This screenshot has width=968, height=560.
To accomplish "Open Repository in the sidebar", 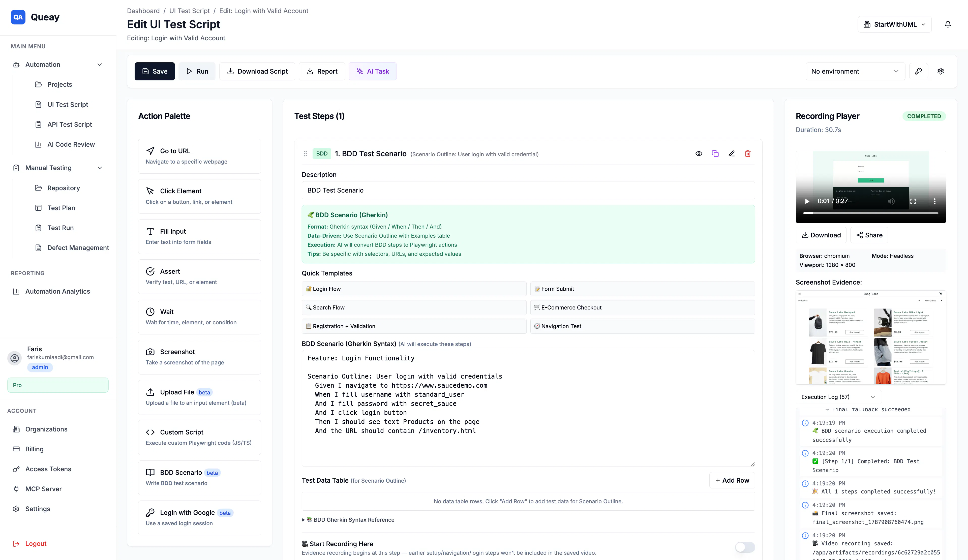I will (63, 188).
